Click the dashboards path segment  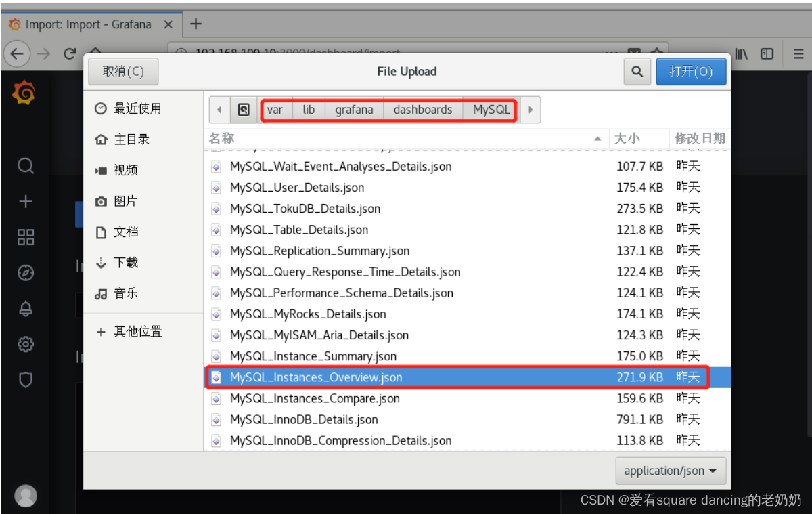point(423,110)
